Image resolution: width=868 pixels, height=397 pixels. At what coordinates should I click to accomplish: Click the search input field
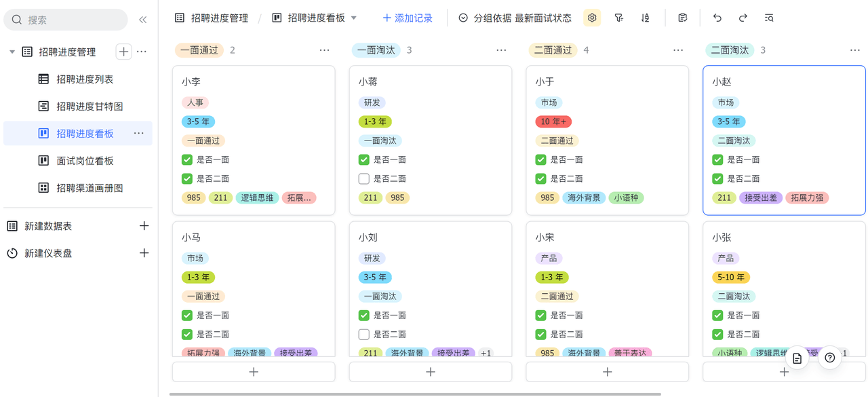(x=71, y=20)
